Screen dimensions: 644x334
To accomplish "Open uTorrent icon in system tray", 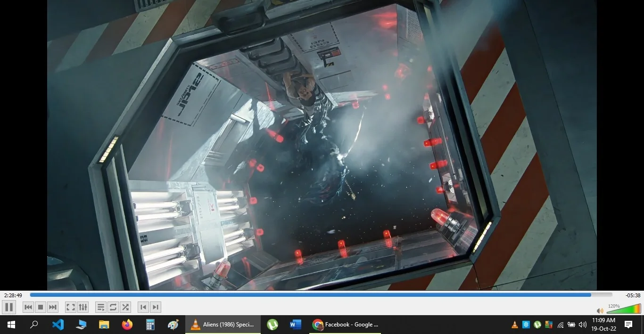I will coord(537,325).
